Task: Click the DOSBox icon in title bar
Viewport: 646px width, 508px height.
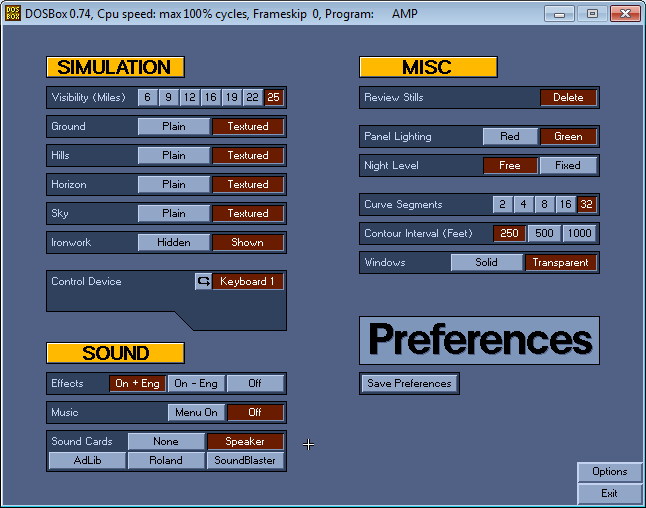Action: point(13,14)
